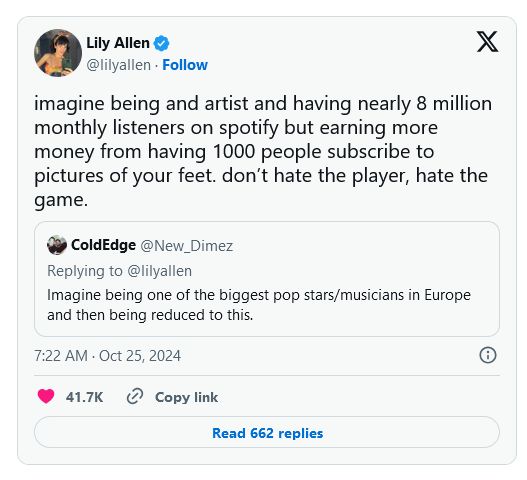Follow the @lilyallen account

(x=185, y=65)
